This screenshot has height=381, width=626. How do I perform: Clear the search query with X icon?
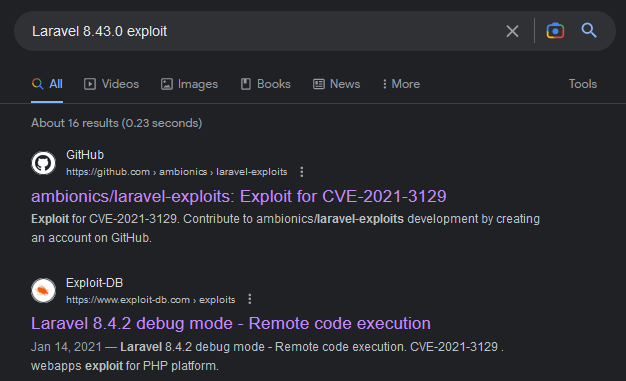tap(512, 31)
